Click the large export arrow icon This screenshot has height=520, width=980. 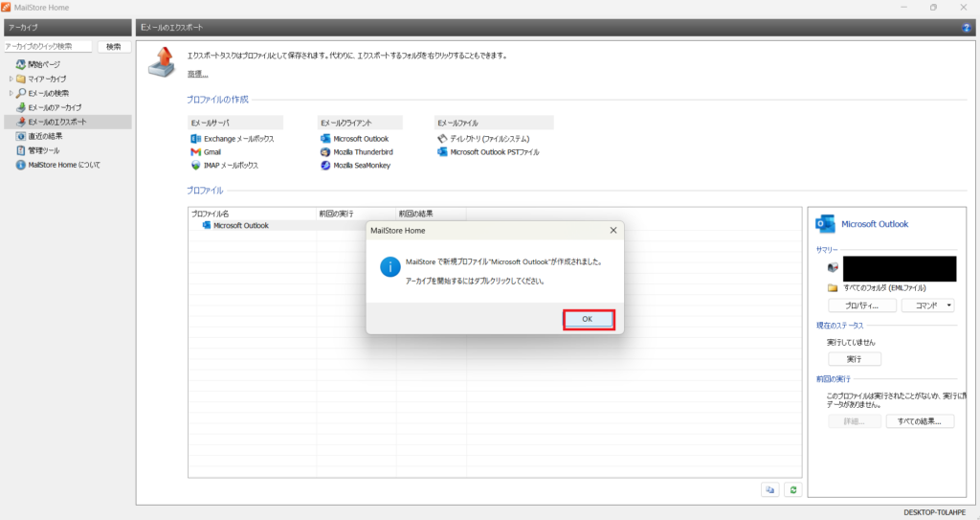click(162, 62)
